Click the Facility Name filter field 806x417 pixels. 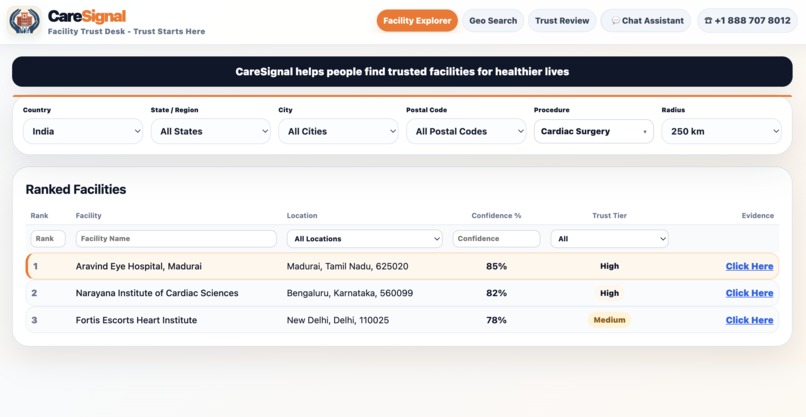pyautogui.click(x=176, y=239)
